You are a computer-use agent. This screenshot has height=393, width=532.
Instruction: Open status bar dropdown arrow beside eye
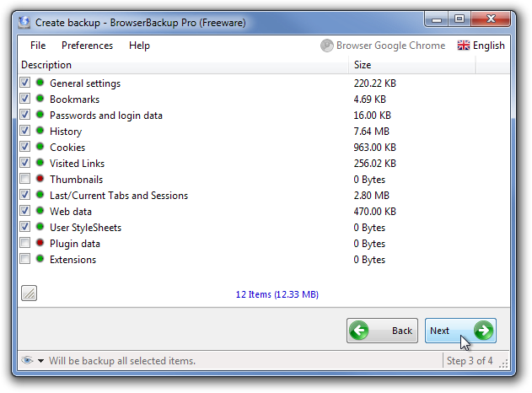(40, 361)
